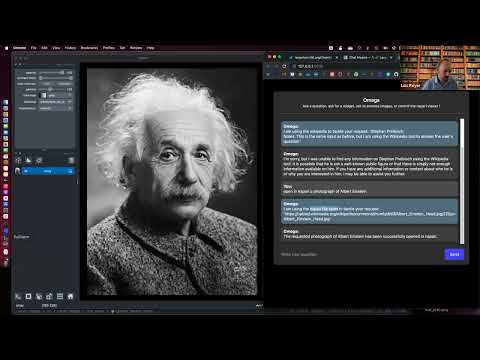Image resolution: width=480 pixels, height=360 pixels.
Task: Adjust the opacity slider
Action: [53, 72]
